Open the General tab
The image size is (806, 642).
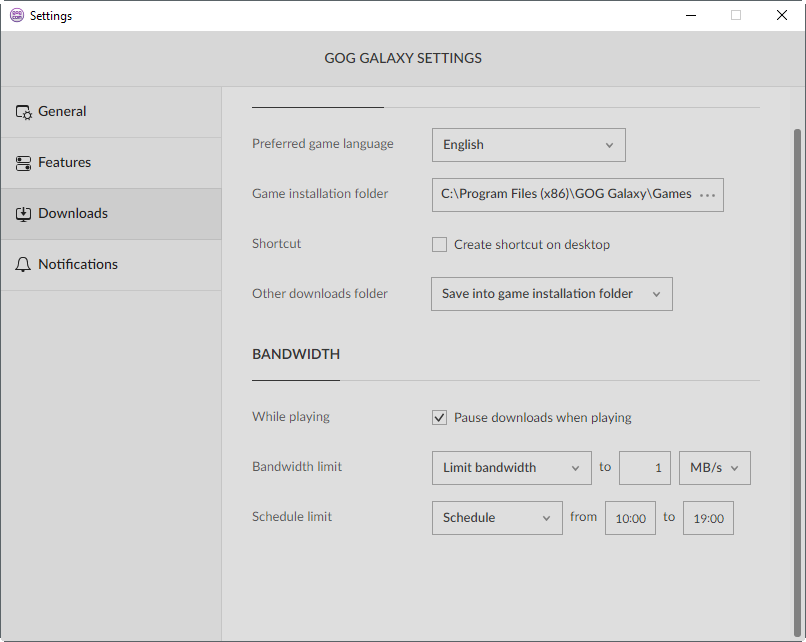pyautogui.click(x=111, y=112)
